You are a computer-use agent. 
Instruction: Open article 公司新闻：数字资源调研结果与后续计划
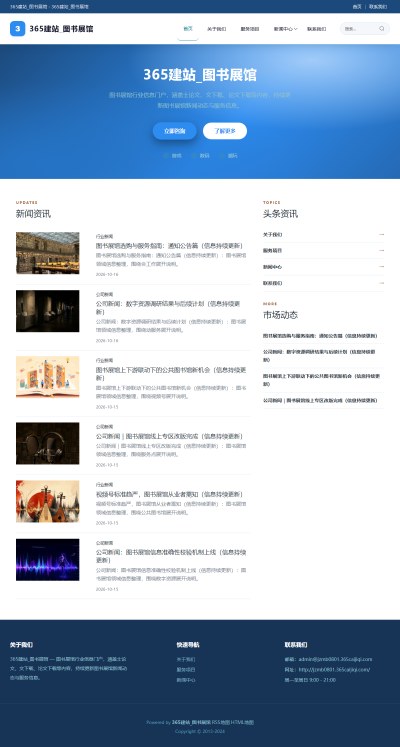(169, 308)
